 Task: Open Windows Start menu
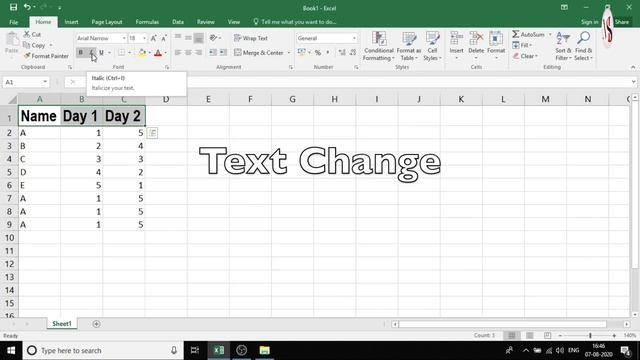coord(11,351)
